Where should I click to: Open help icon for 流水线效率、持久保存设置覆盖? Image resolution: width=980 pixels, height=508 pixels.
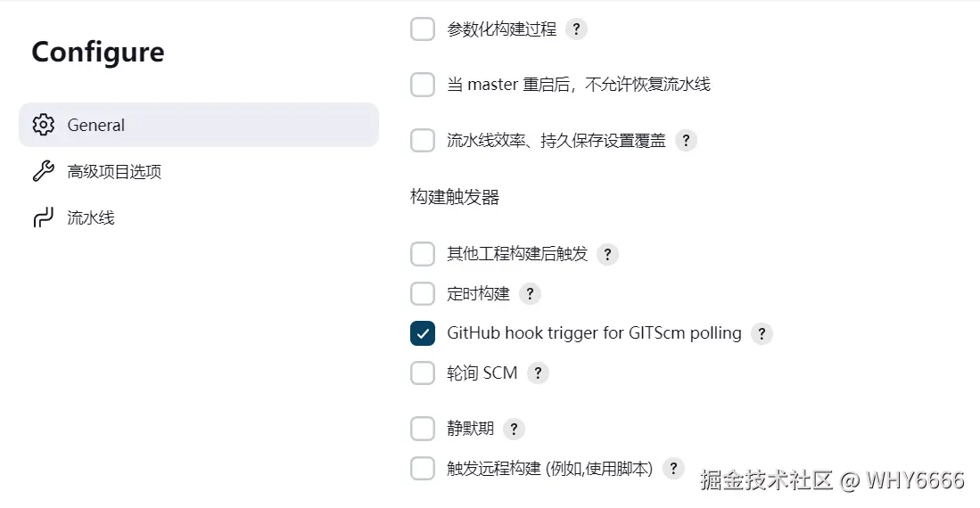coord(685,140)
